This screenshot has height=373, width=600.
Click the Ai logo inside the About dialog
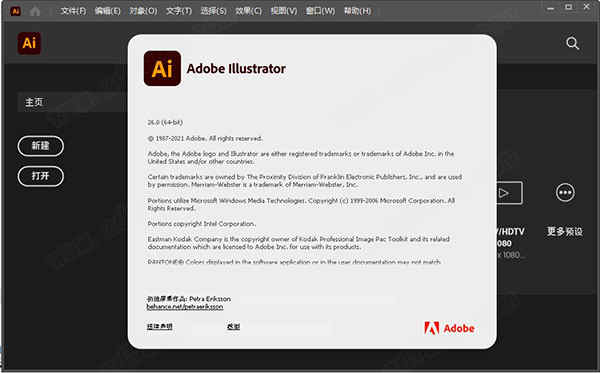[162, 68]
